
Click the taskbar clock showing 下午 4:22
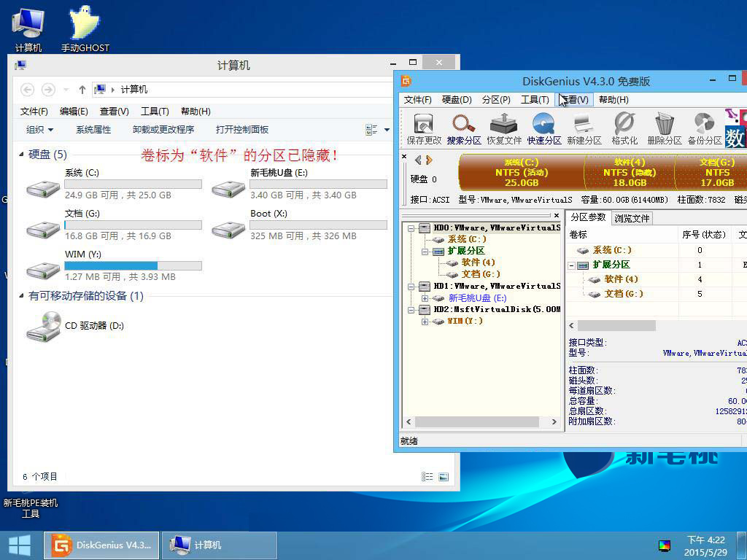pyautogui.click(x=705, y=545)
